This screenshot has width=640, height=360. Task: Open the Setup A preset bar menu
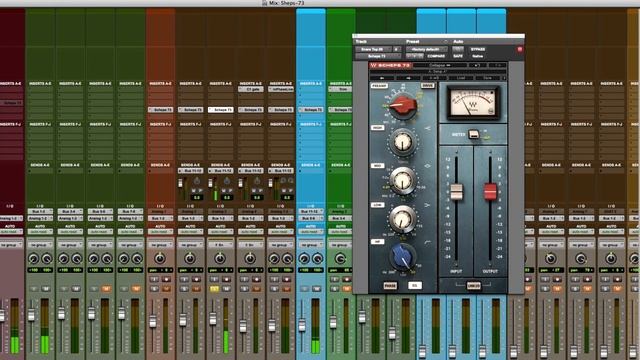438,71
